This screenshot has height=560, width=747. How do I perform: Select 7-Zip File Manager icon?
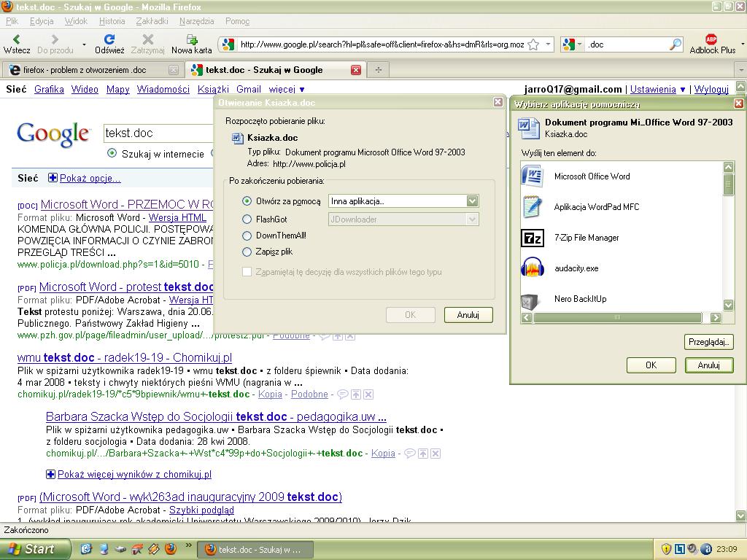[532, 238]
